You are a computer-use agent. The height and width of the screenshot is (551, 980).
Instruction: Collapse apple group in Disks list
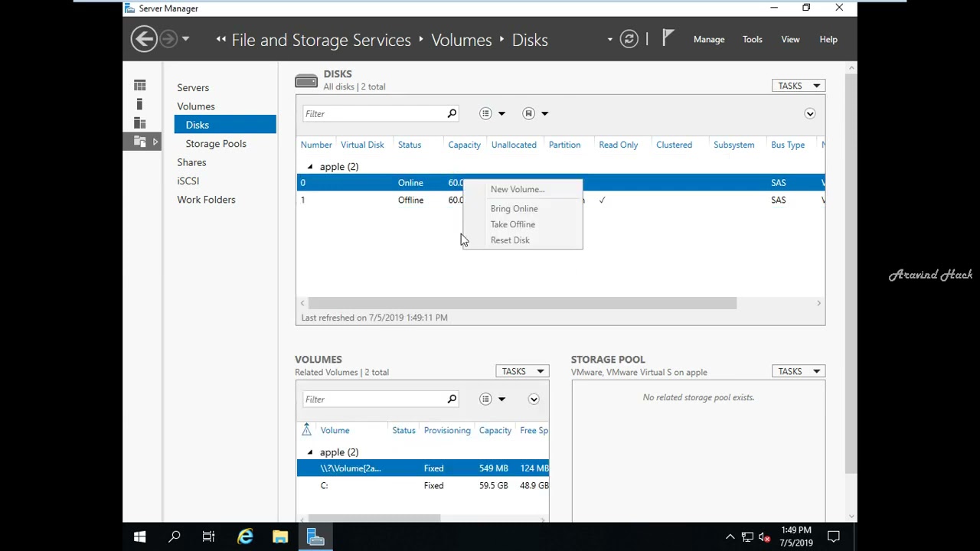[x=310, y=167]
